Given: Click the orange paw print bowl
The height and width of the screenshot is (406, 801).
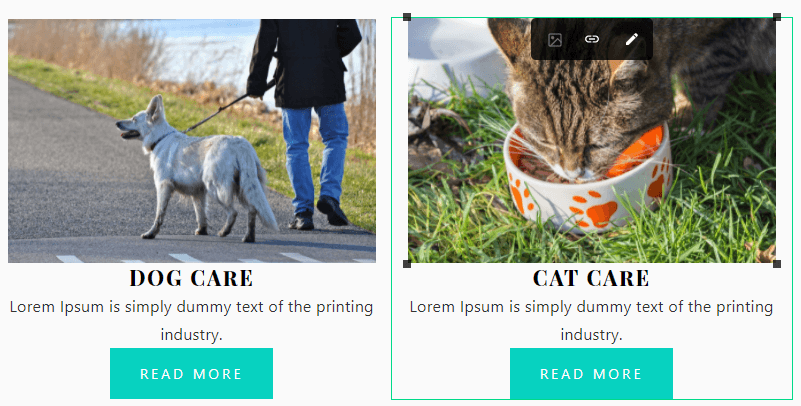Looking at the screenshot, I should pos(587,181).
